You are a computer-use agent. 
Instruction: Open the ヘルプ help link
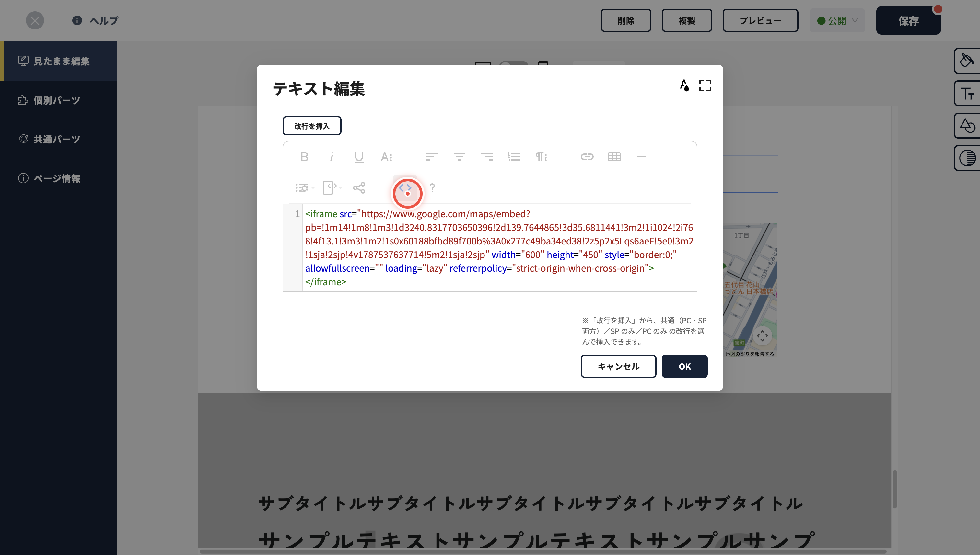tap(95, 21)
